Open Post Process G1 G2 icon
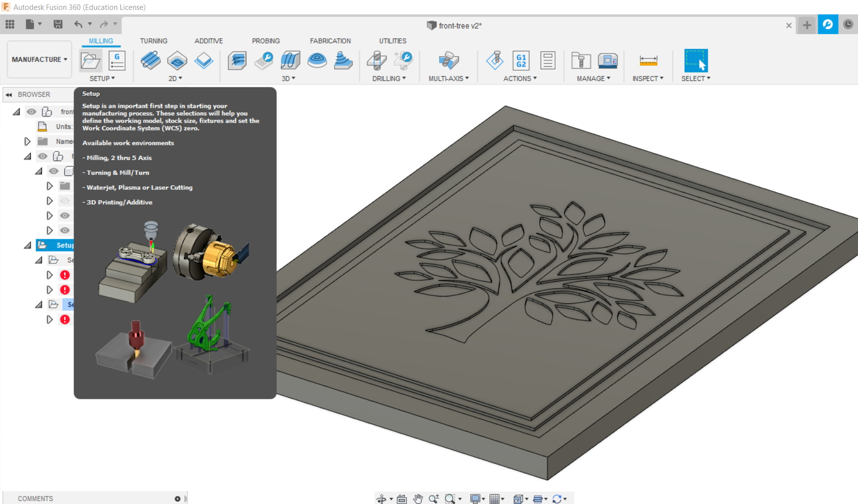Viewport: 858px width, 504px height. coord(521,61)
